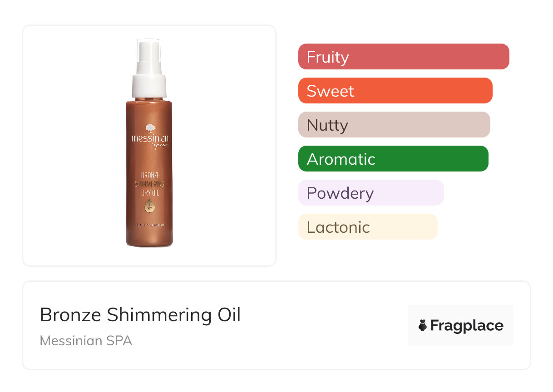Select the Sweet accord bar
The height and width of the screenshot is (392, 553).
395,91
